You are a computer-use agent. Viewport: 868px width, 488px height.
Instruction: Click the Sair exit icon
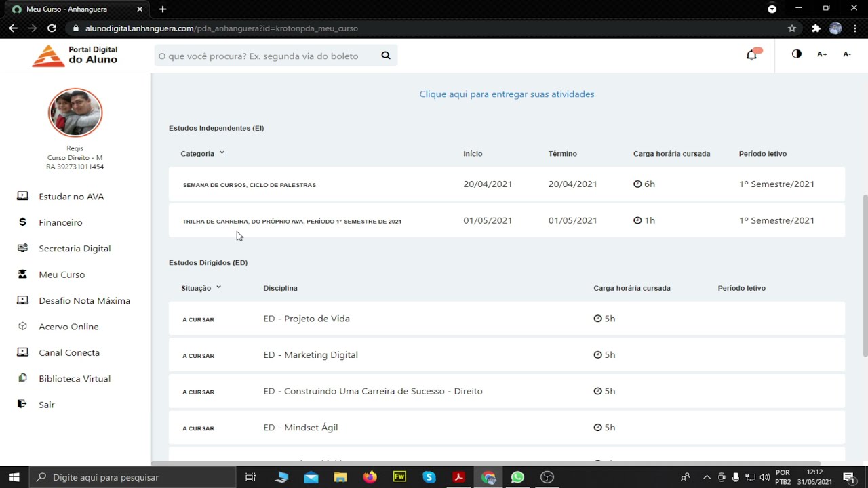[22, 404]
